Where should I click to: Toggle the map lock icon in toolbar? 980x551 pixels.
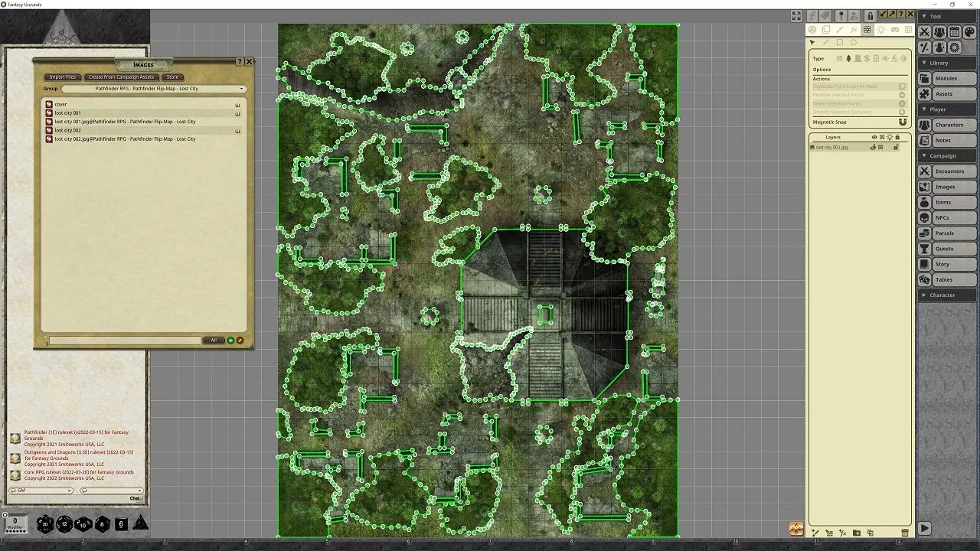[871, 15]
